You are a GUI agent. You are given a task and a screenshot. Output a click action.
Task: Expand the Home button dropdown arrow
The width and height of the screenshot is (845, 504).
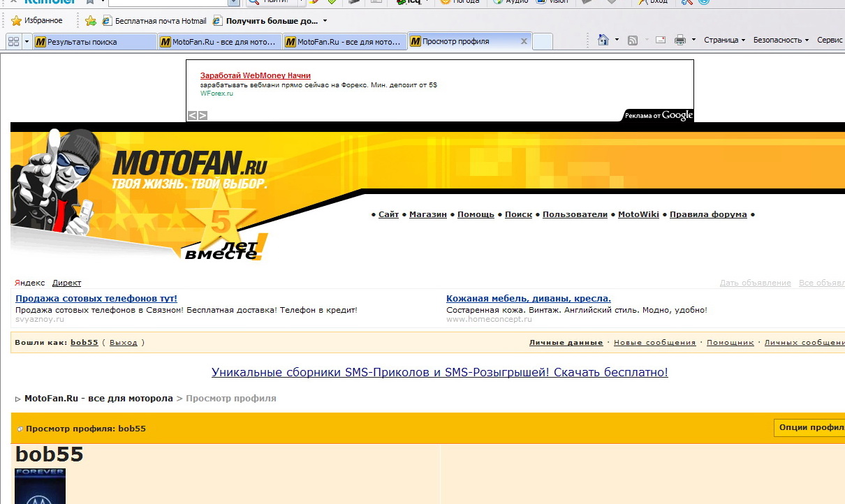pos(617,40)
